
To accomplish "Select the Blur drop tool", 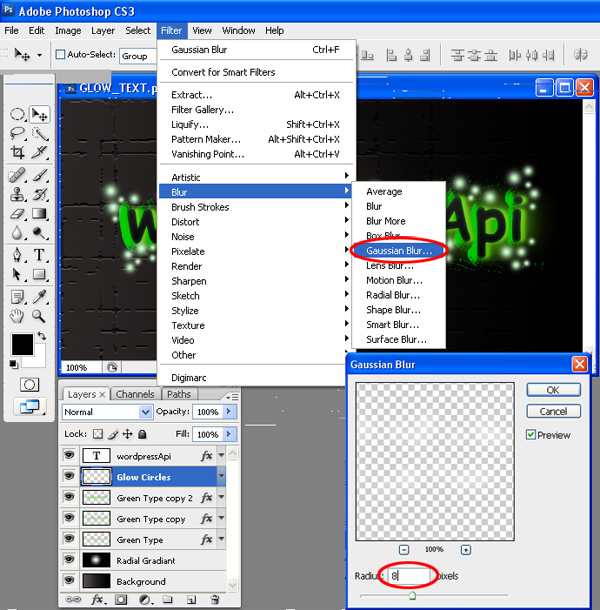I will [x=17, y=233].
